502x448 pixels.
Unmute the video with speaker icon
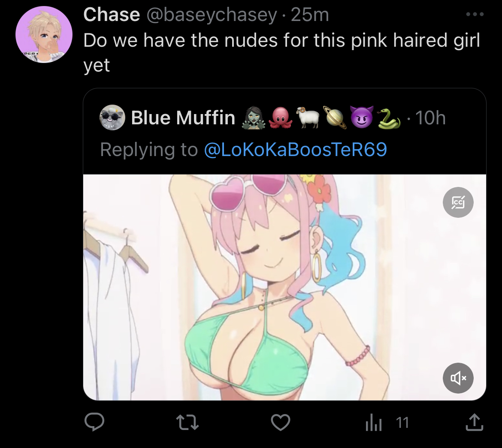(458, 378)
